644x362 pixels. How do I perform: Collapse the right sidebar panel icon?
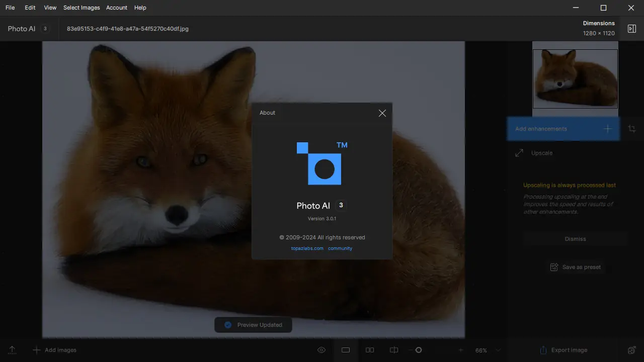632,29
